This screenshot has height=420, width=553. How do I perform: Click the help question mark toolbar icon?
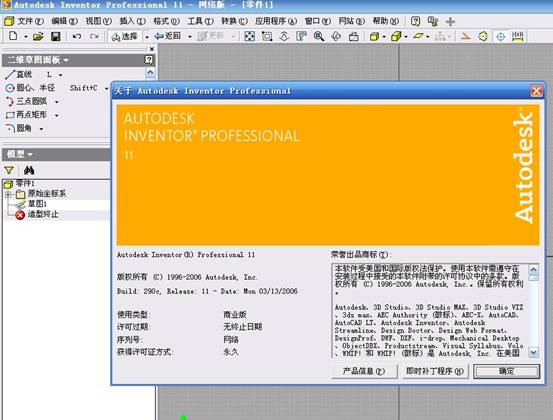pos(415,21)
